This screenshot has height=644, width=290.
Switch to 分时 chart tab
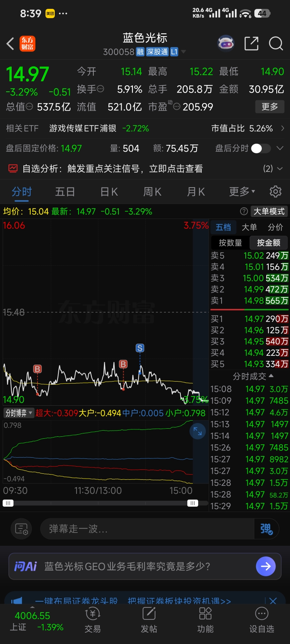tap(22, 192)
